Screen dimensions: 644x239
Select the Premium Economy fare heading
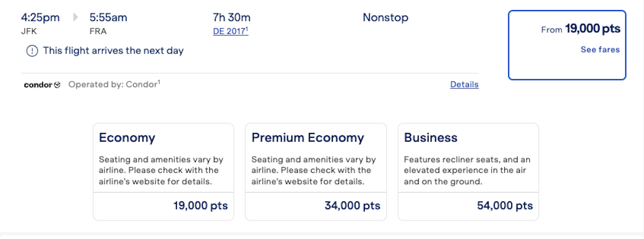pos(308,138)
